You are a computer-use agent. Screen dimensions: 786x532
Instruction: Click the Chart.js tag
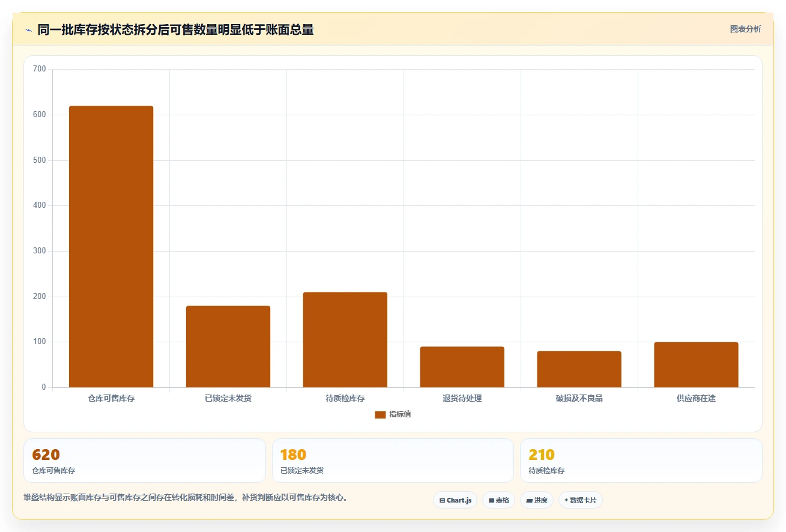coord(455,500)
